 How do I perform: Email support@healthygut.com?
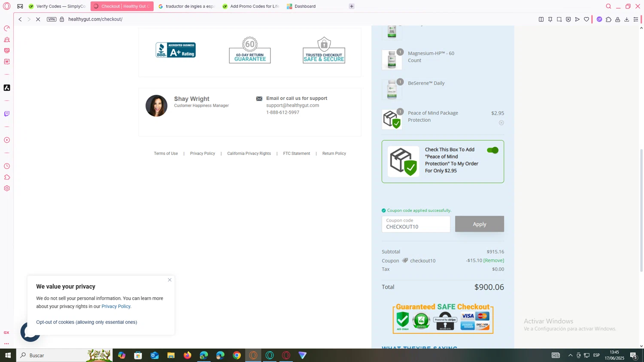tap(292, 106)
